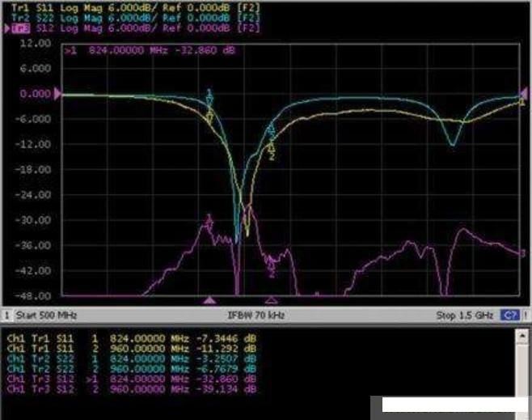Click the reference level arrow at right edge
The image size is (532, 420).
pyautogui.click(x=524, y=95)
